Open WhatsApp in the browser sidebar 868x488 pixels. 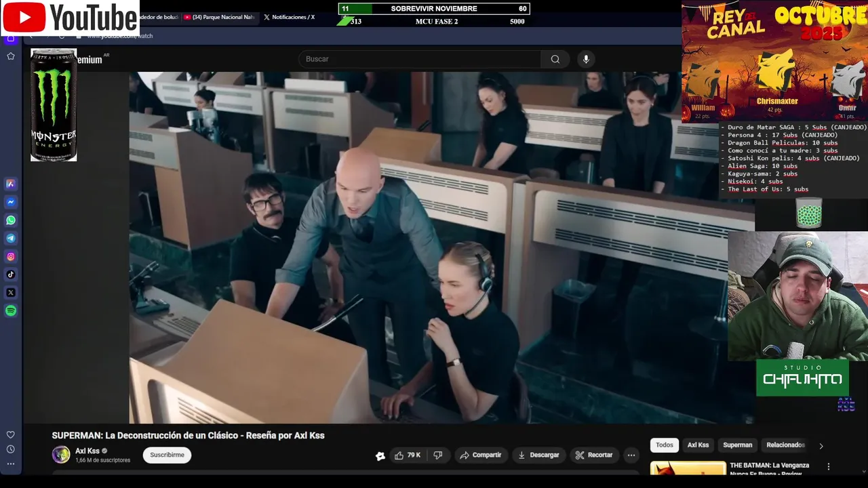[x=11, y=220]
